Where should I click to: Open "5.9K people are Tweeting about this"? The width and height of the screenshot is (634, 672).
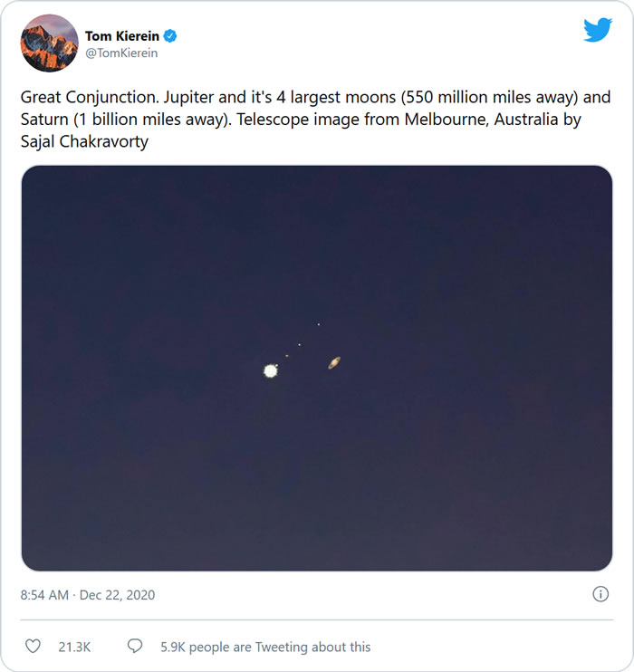tap(265, 647)
